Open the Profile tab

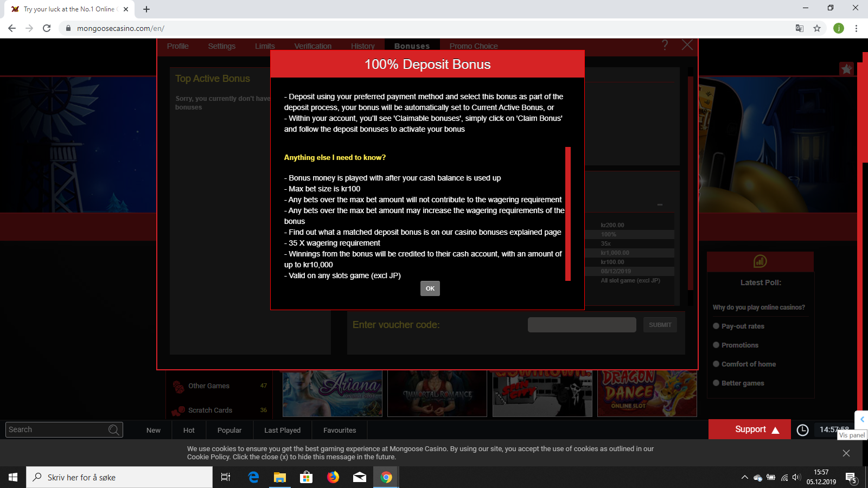[x=178, y=46]
